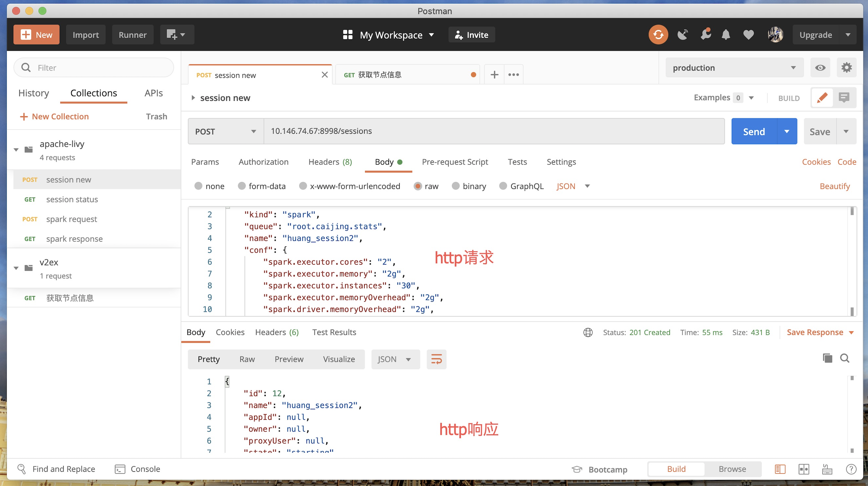Switch to two pane view icon

coord(804,469)
